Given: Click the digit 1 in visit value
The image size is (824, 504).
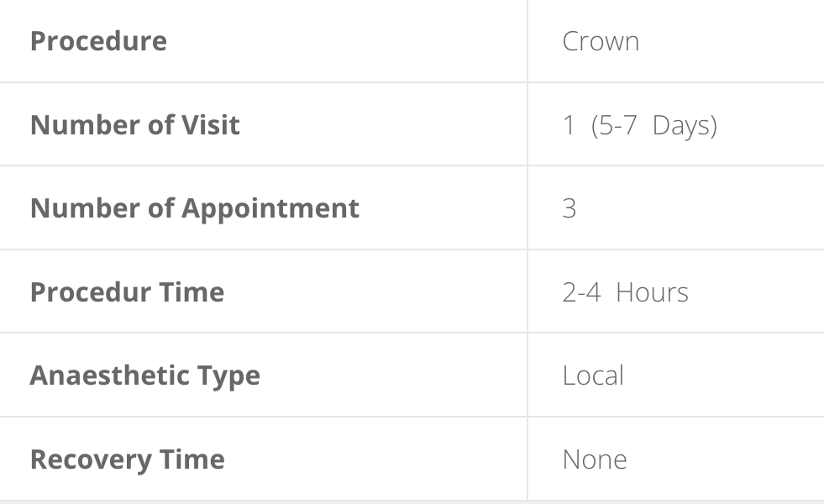Looking at the screenshot, I should coord(568,125).
